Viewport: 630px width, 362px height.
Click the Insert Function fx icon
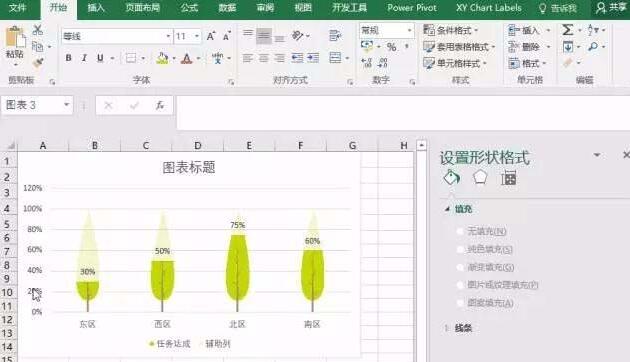(x=160, y=106)
